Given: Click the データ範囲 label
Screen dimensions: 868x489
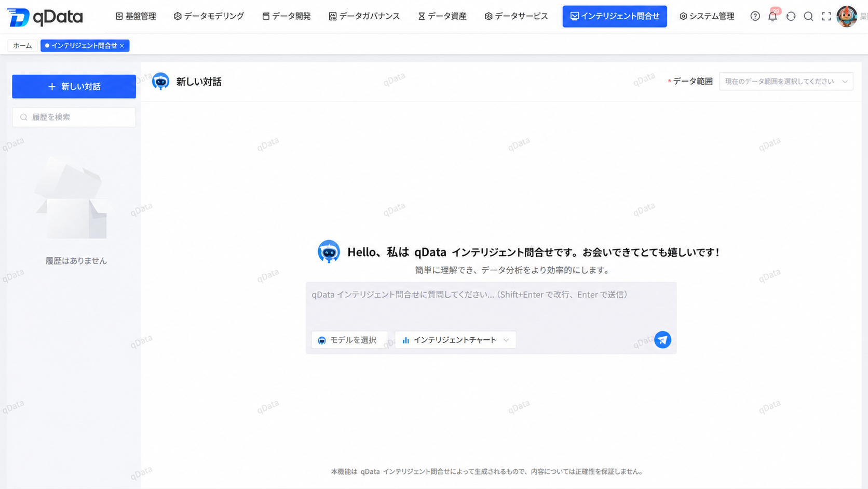Looking at the screenshot, I should (x=693, y=82).
